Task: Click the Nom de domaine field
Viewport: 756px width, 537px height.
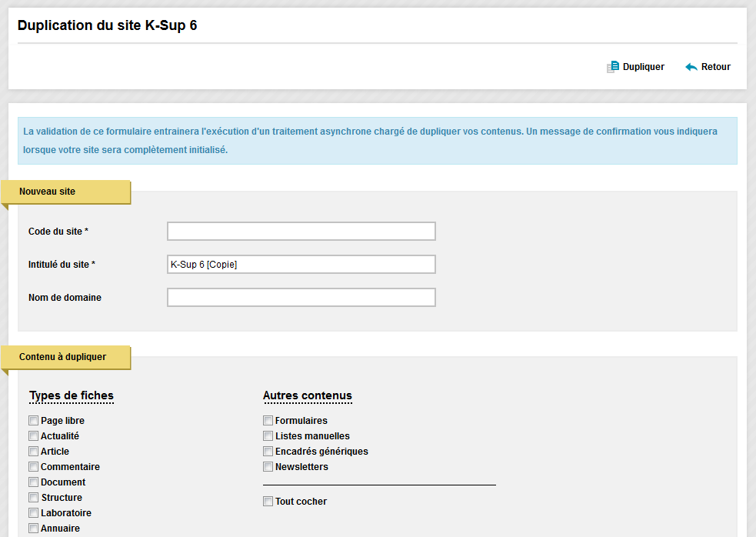Action: point(301,297)
